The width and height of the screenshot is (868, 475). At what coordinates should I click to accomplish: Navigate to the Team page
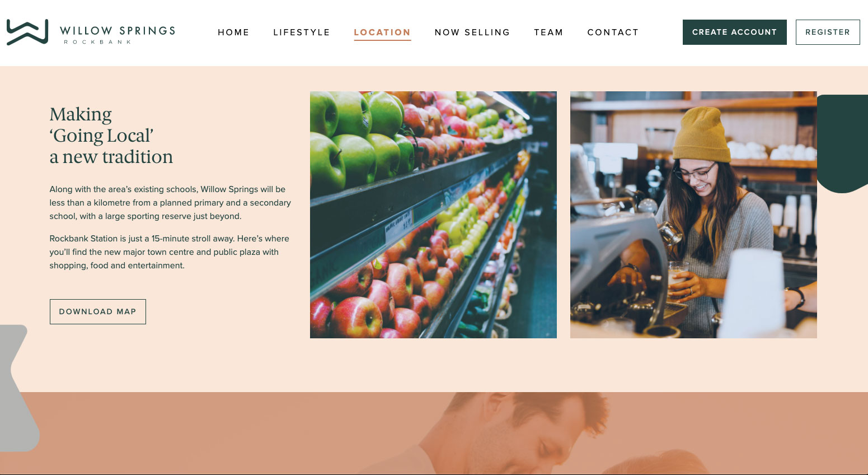click(x=548, y=32)
